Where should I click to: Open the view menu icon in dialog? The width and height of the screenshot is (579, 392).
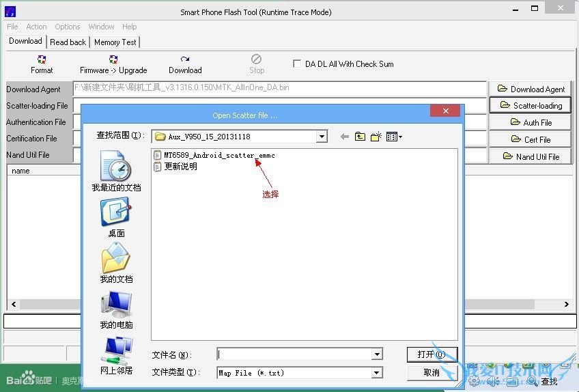pos(394,137)
